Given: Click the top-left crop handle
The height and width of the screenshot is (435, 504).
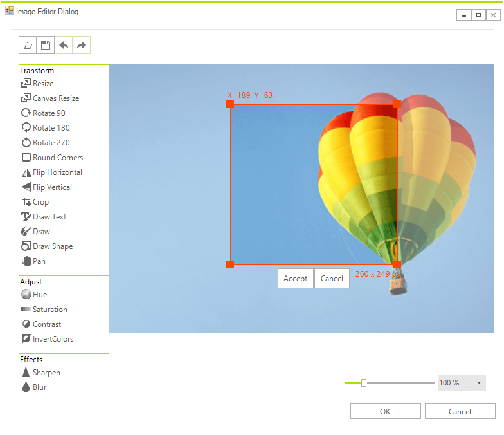Looking at the screenshot, I should 230,104.
